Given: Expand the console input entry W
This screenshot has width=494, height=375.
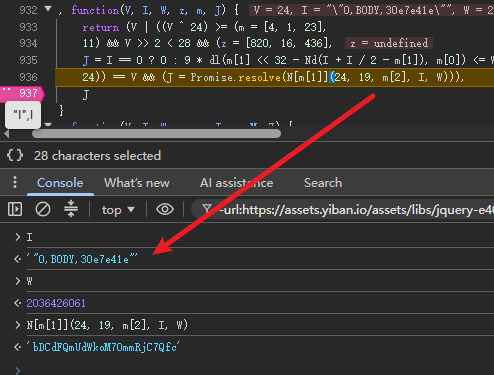Looking at the screenshot, I should coord(17,281).
